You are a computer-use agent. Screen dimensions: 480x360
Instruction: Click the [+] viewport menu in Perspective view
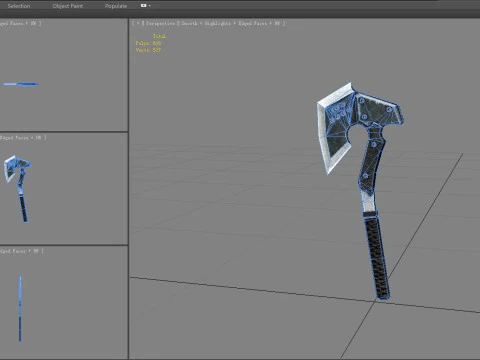[138, 23]
